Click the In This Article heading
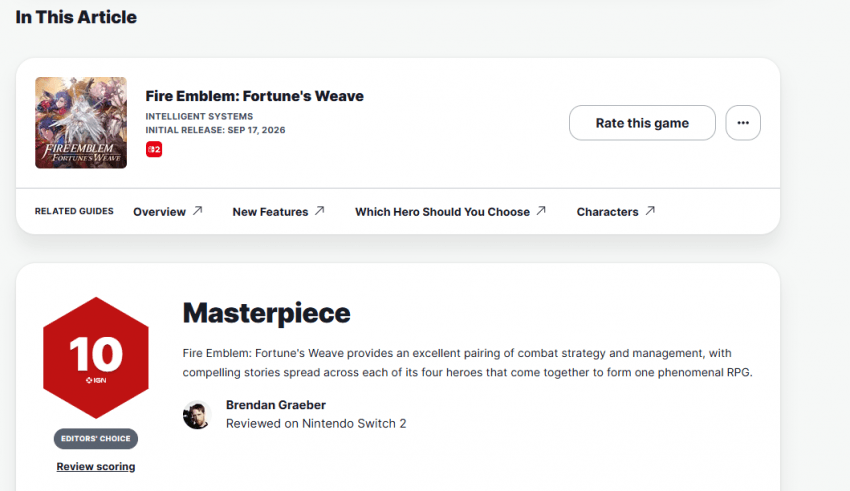Screen dimensions: 850x491 click(76, 17)
